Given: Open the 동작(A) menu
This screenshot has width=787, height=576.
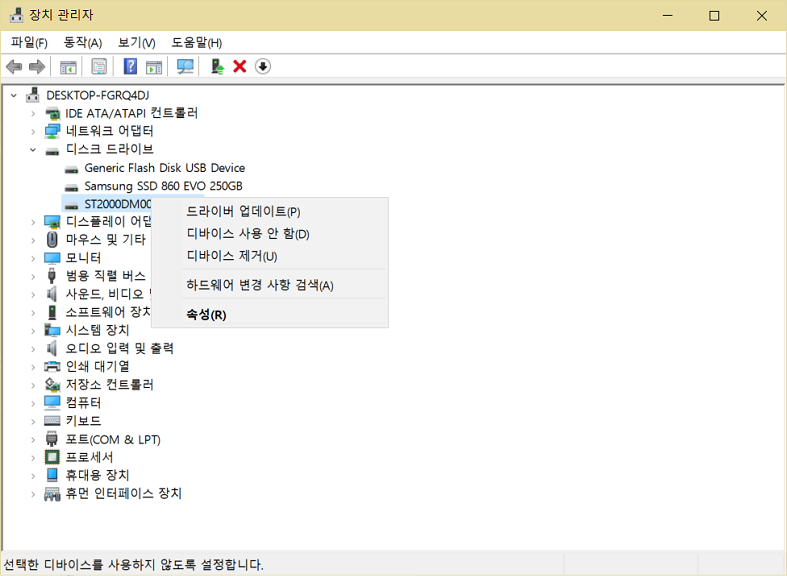Looking at the screenshot, I should point(83,42).
